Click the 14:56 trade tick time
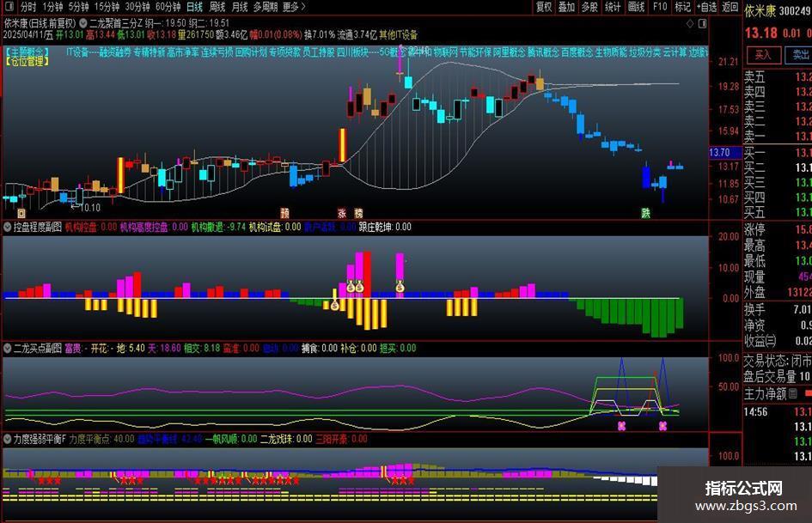 pyautogui.click(x=755, y=412)
